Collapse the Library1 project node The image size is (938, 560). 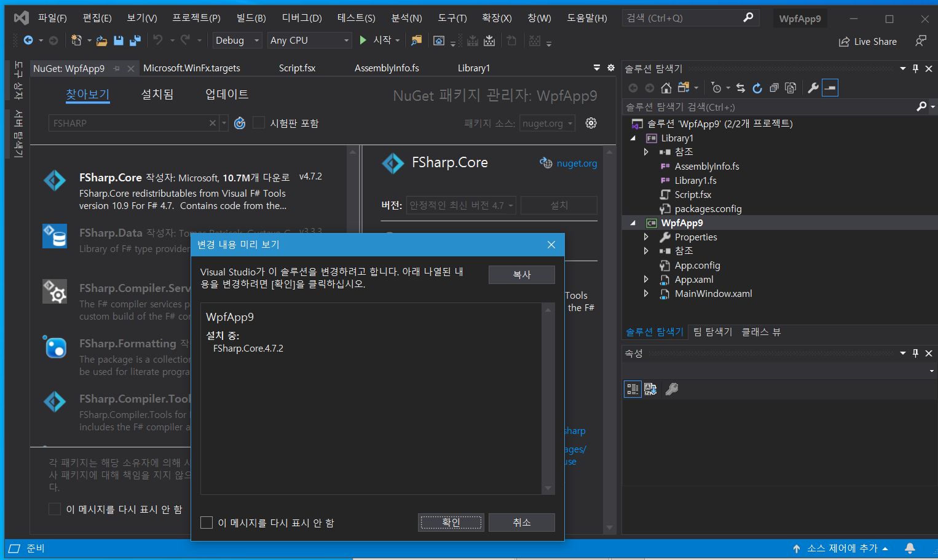[x=633, y=138]
